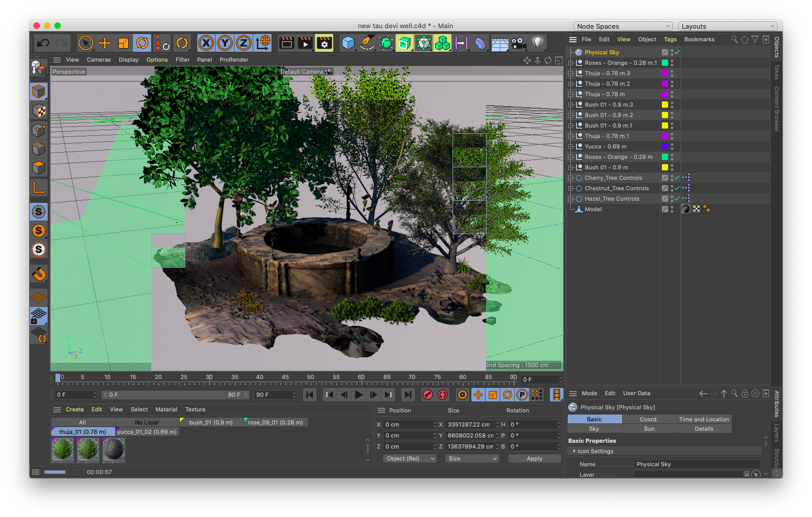Image resolution: width=812 pixels, height=517 pixels.
Task: Toggle the Y axis lock
Action: [224, 43]
